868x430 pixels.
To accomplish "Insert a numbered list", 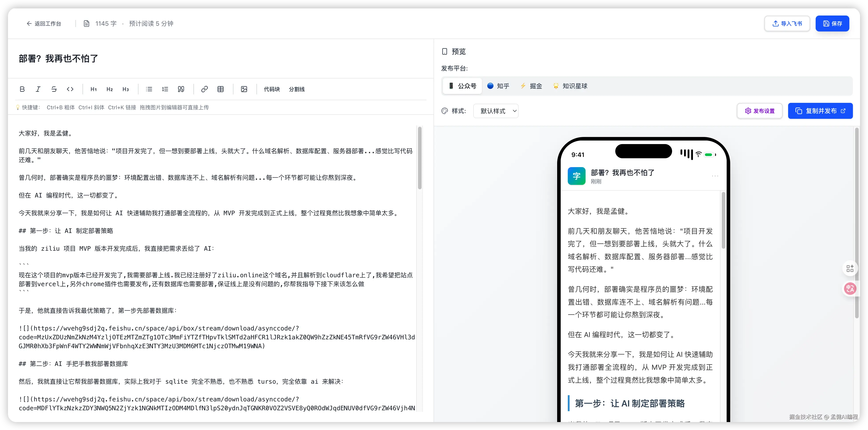I will pyautogui.click(x=165, y=89).
